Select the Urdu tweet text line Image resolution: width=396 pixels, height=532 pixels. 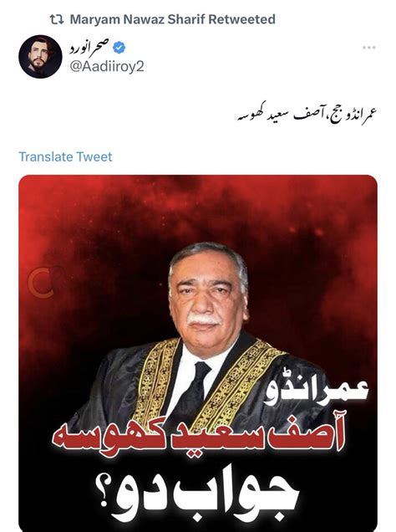point(307,115)
